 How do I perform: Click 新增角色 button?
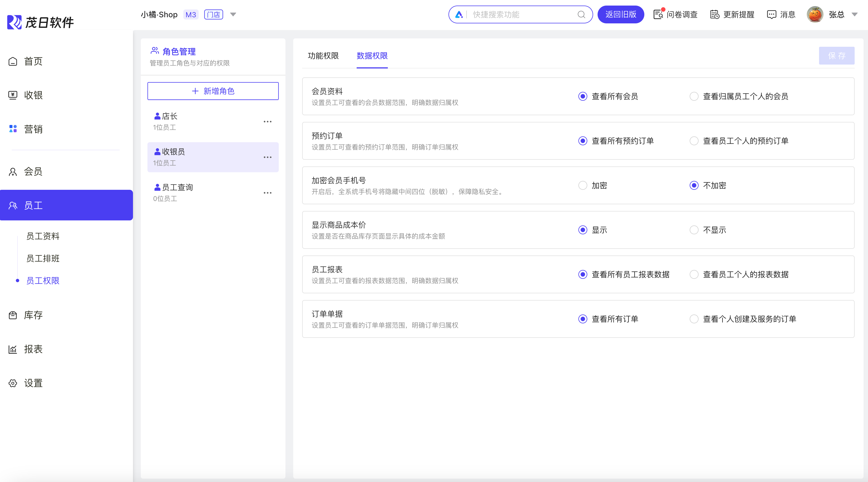213,91
